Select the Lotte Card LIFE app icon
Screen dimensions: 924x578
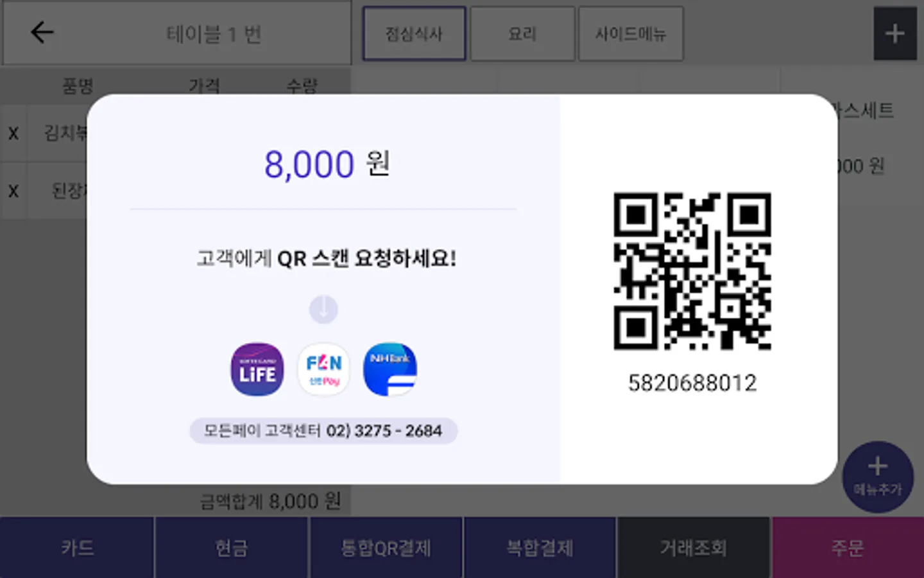tap(257, 369)
